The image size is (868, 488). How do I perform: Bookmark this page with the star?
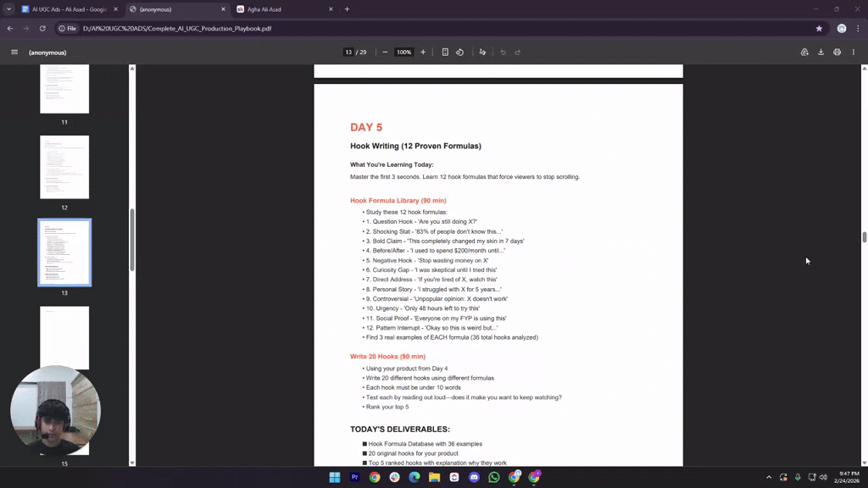click(x=820, y=28)
